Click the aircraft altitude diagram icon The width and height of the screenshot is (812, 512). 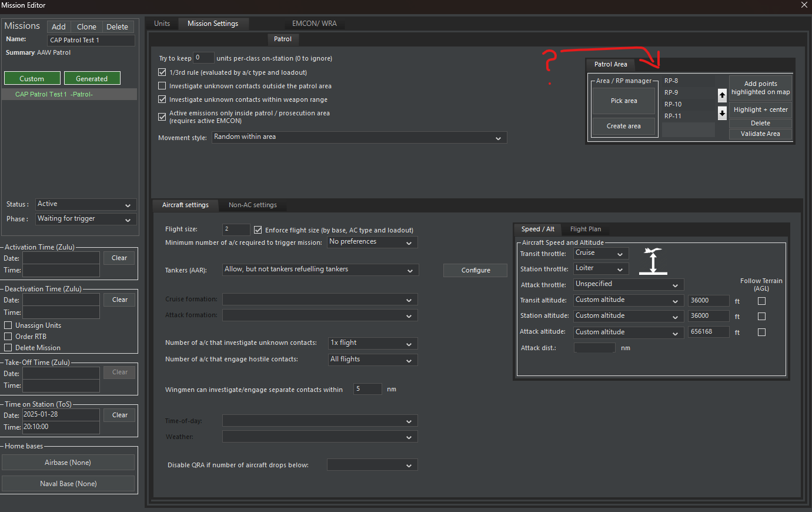click(x=653, y=261)
